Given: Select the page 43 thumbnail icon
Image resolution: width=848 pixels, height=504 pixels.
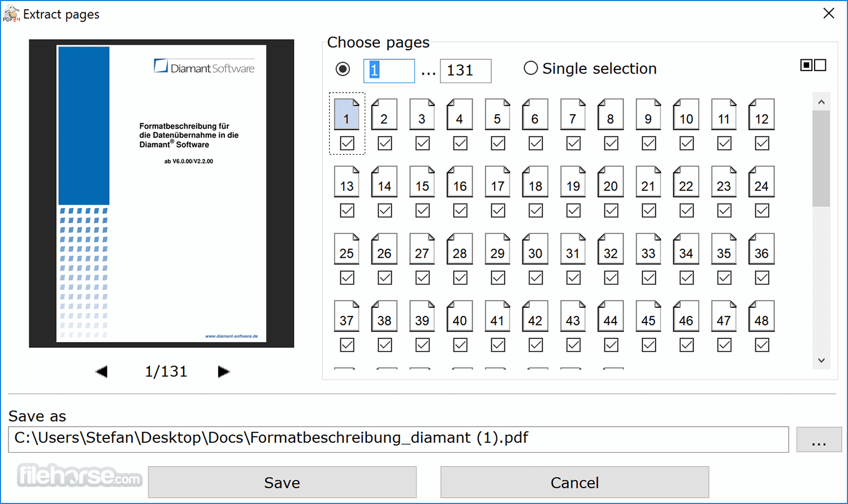Looking at the screenshot, I should (x=573, y=316).
